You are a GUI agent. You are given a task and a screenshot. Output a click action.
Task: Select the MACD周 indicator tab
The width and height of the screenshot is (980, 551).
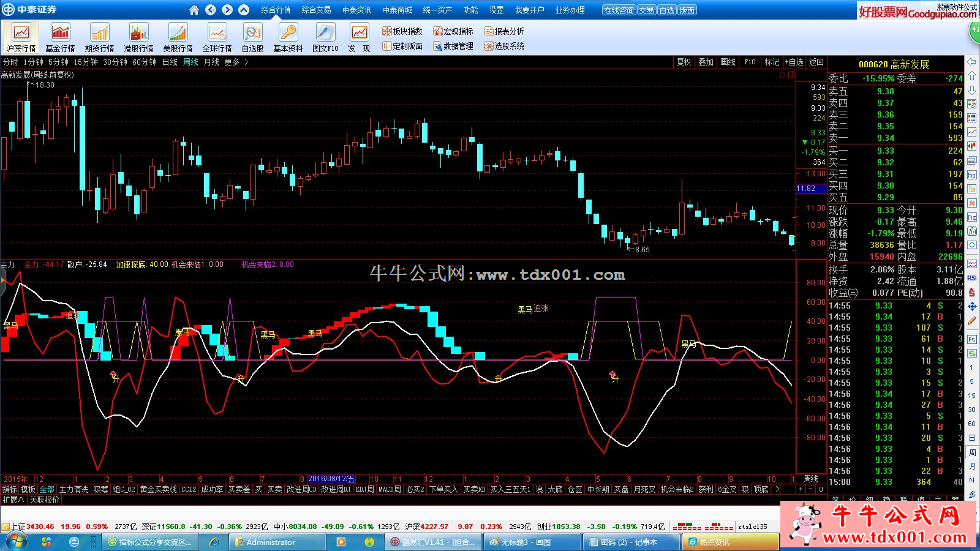390,489
